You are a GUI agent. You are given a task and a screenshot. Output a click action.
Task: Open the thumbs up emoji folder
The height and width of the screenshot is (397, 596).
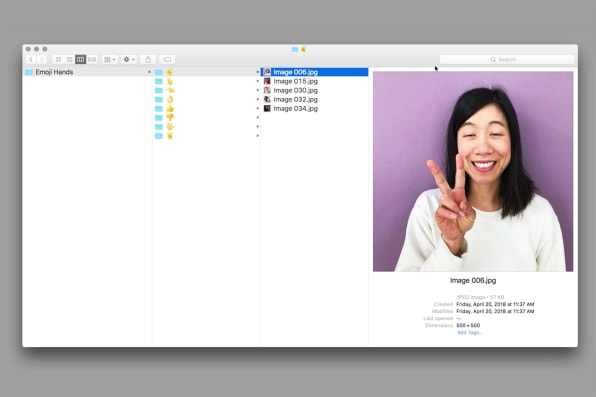(206, 108)
